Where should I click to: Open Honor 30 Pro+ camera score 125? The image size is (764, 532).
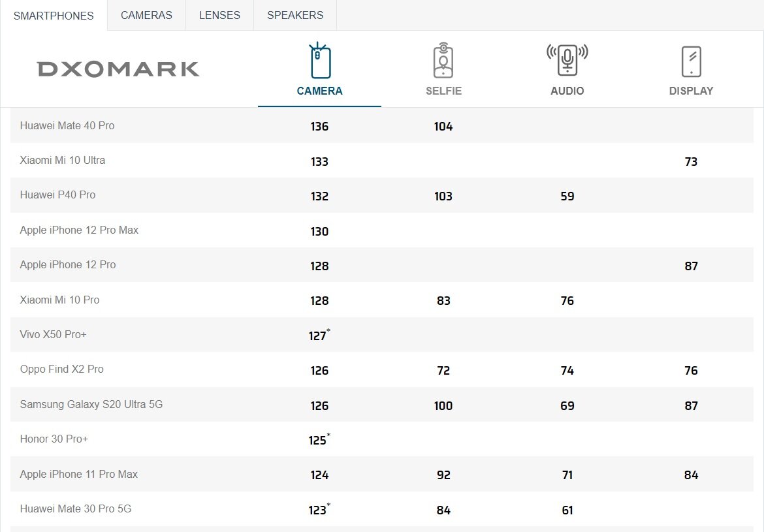[x=319, y=439]
